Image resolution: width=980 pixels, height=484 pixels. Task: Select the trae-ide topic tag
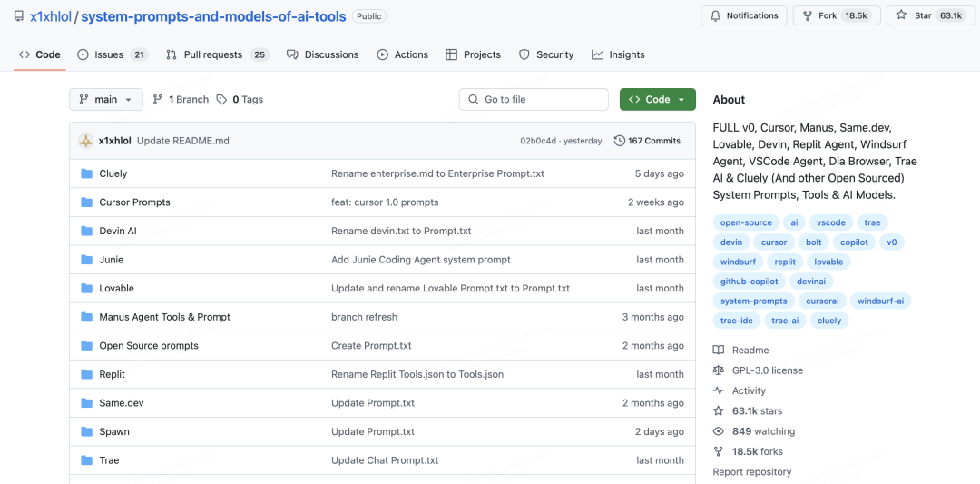pyautogui.click(x=737, y=321)
